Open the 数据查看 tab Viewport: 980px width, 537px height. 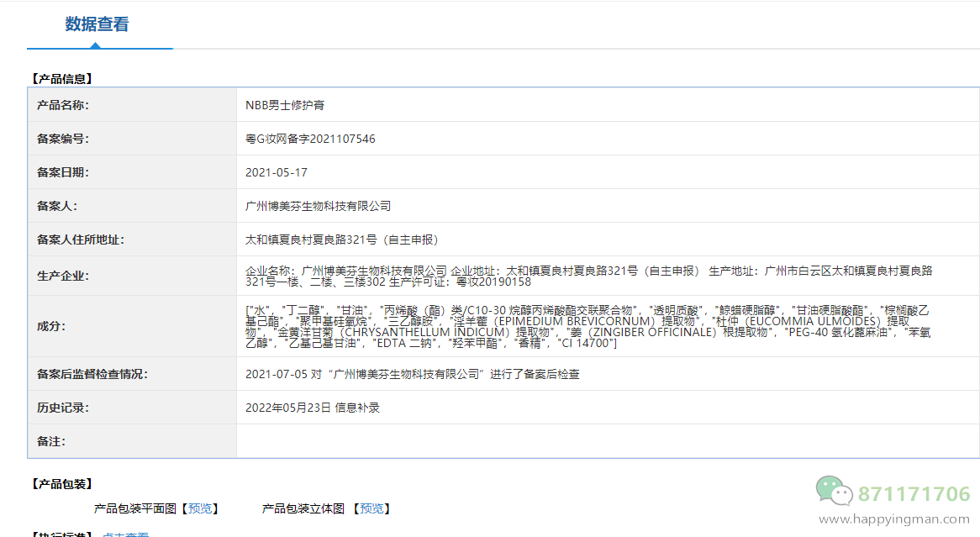point(97,24)
